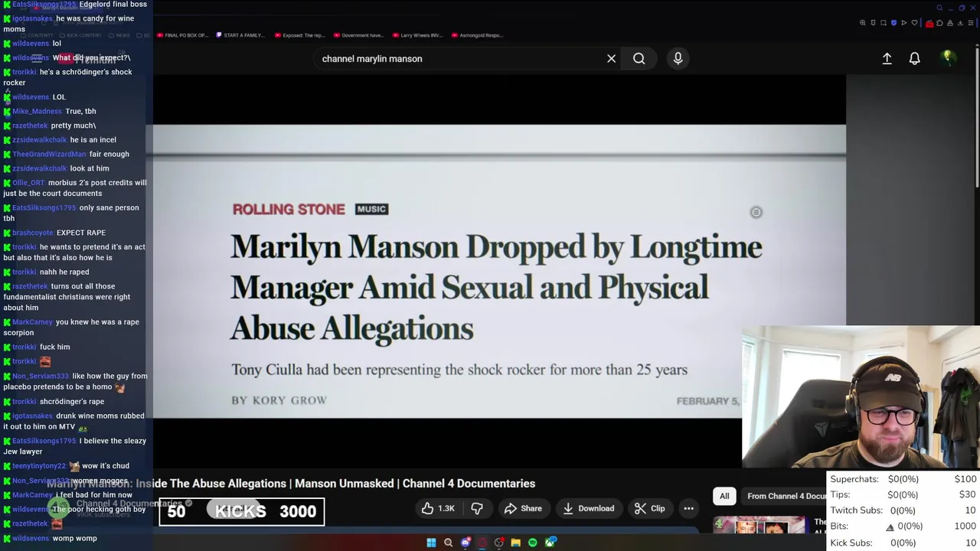The image size is (980, 551).
Task: Click the Share button under the video
Action: point(523,508)
